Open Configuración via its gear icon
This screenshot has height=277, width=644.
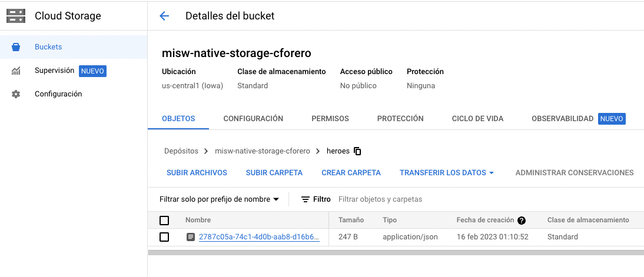tap(16, 94)
